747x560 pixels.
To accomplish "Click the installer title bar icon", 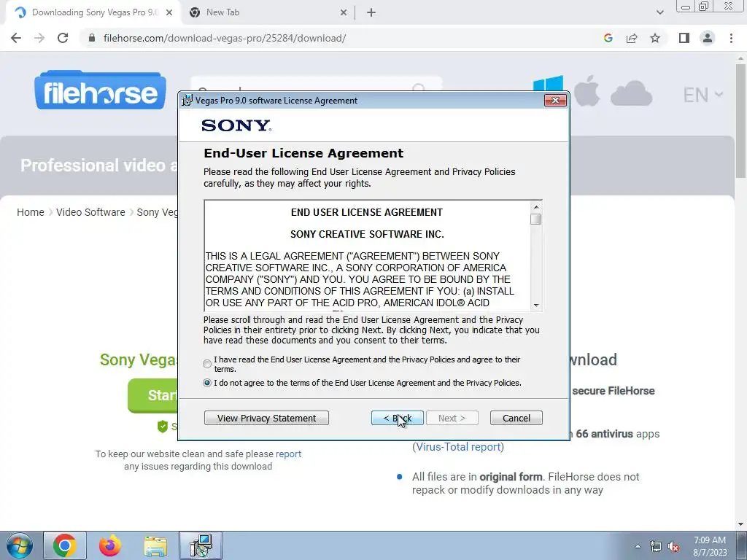I will (187, 100).
